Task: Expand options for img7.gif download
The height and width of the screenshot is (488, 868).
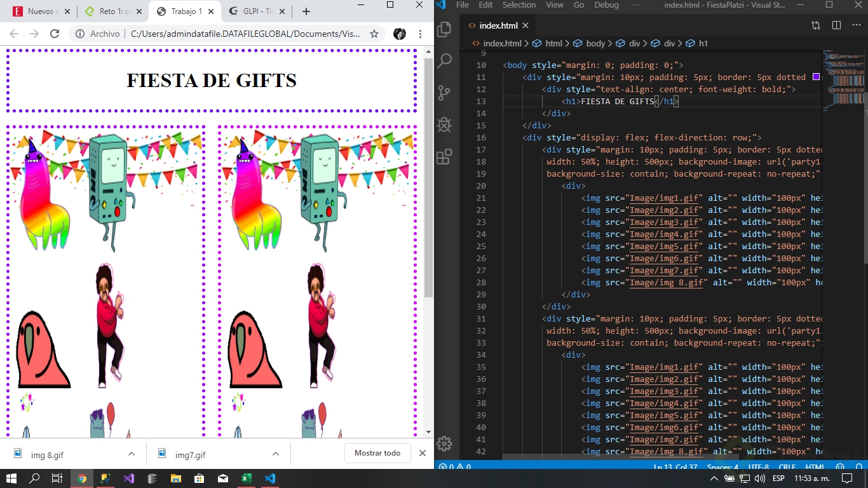Action: pos(276,454)
